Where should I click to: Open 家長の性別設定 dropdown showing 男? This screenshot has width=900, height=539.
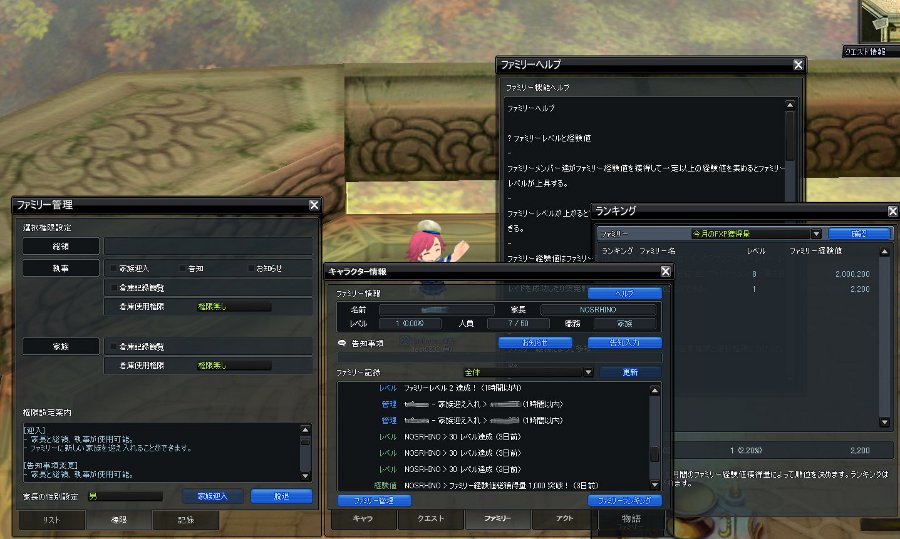(x=125, y=496)
